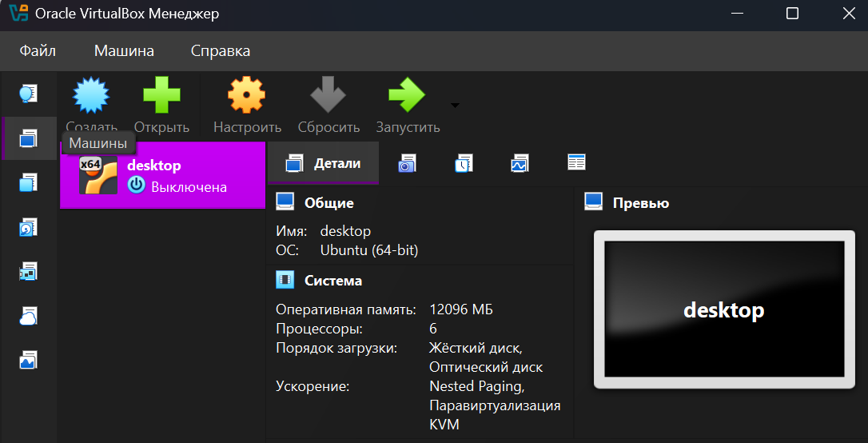Click the memory value 12096 МБ
Screen dimensions: 868x443
coord(461,309)
